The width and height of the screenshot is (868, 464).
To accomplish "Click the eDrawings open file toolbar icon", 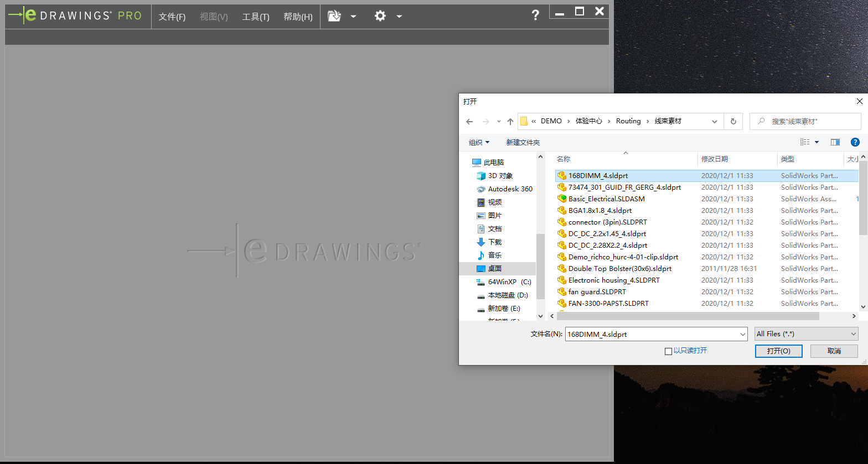I will coord(334,16).
